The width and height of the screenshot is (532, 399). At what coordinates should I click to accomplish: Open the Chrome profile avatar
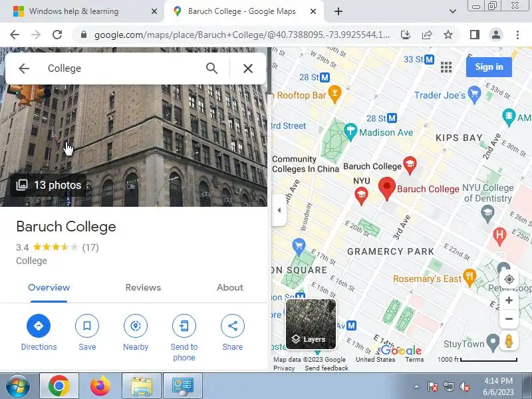point(495,35)
